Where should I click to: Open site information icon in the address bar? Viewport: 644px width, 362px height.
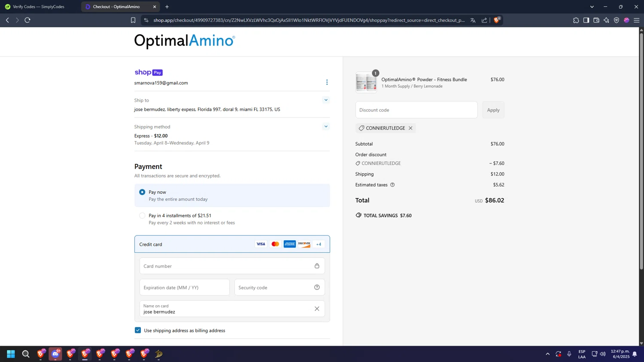tap(146, 20)
